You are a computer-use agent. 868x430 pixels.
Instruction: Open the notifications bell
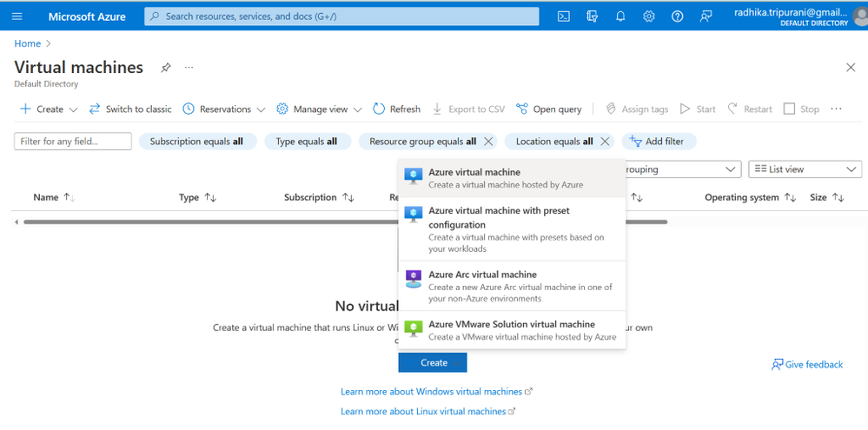tap(620, 16)
